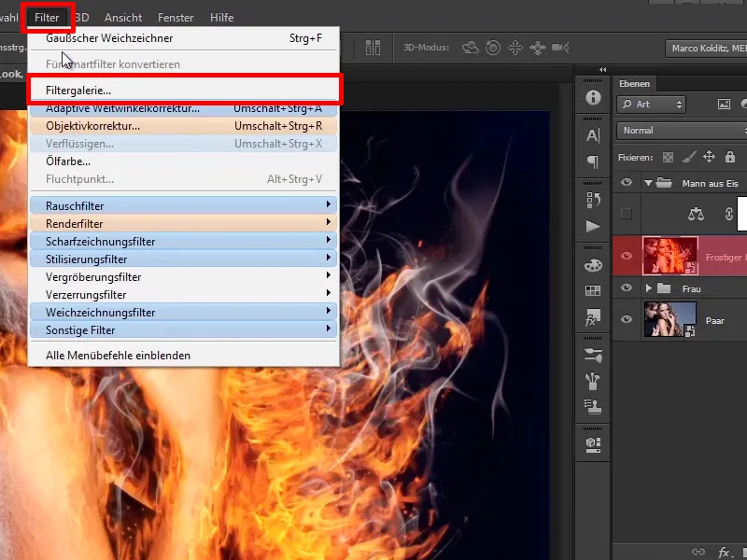Screen dimensions: 747x560
Task: Lock all padlock icon
Action: (x=730, y=157)
